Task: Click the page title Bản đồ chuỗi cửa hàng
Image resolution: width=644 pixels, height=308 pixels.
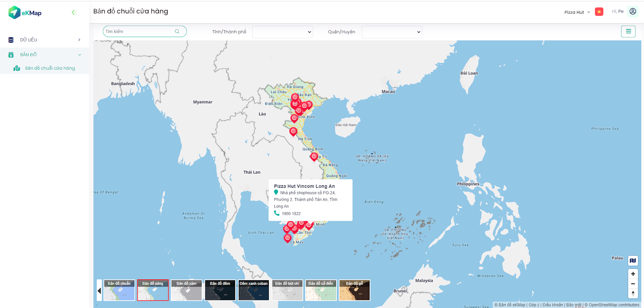Action: point(131,11)
